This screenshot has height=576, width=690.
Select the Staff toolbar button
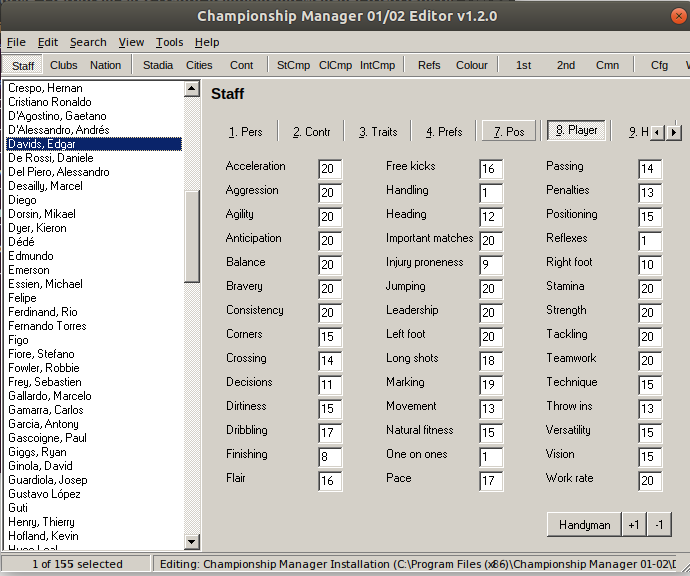tap(22, 66)
